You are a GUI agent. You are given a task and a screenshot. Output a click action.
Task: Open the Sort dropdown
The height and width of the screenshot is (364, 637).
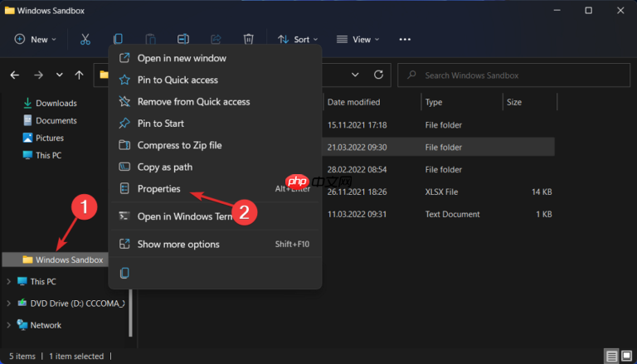click(294, 39)
